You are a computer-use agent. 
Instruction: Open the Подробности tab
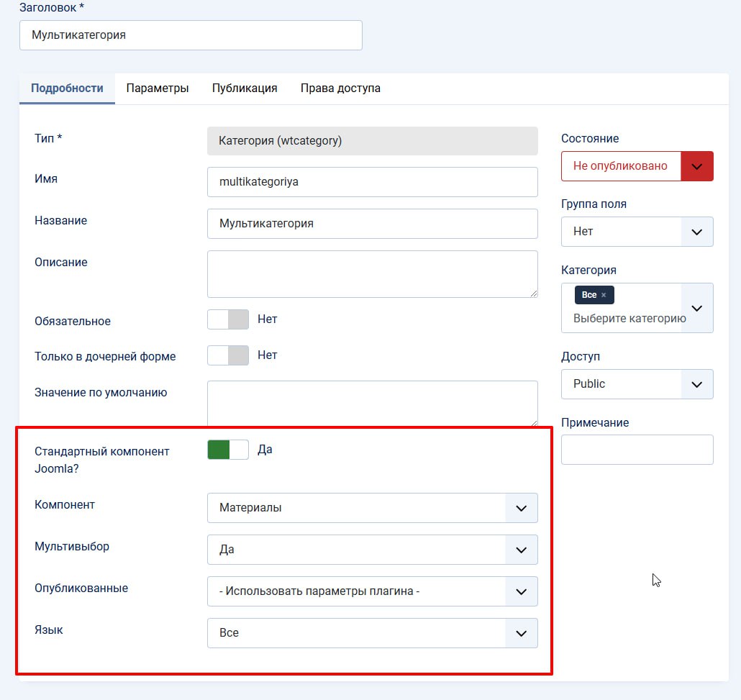point(67,88)
